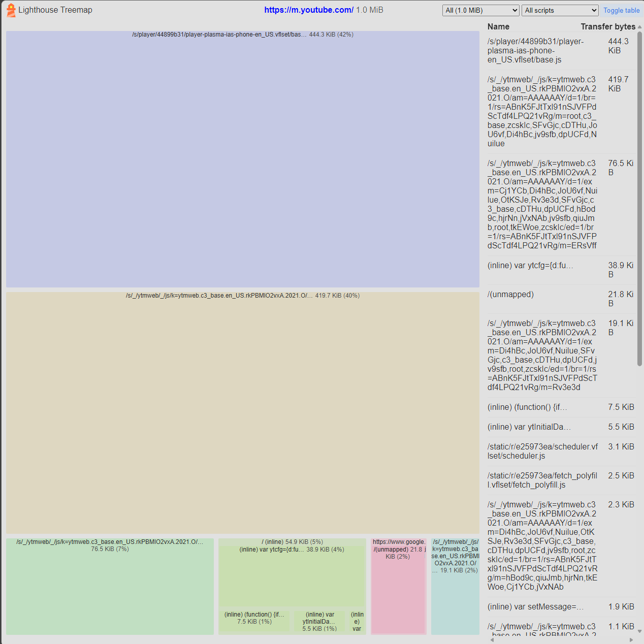Image resolution: width=644 pixels, height=644 pixels.
Task: Click the Lighthouse logo icon
Action: [x=11, y=10]
